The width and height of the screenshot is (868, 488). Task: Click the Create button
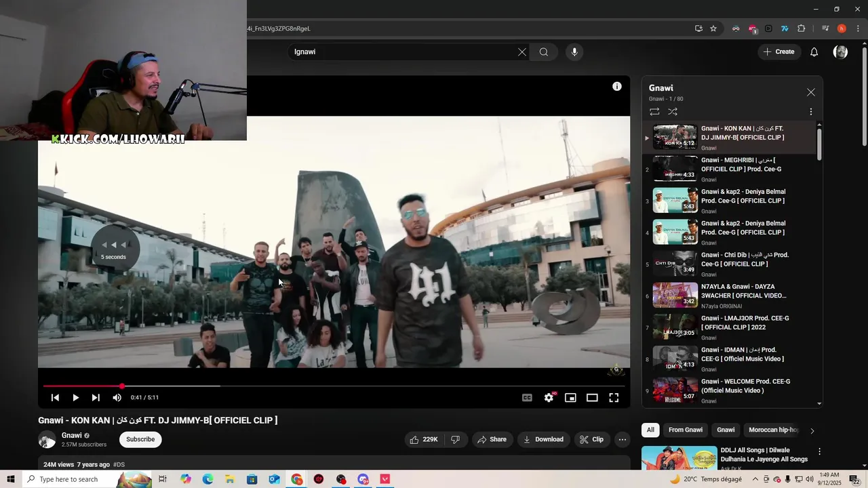pos(778,52)
